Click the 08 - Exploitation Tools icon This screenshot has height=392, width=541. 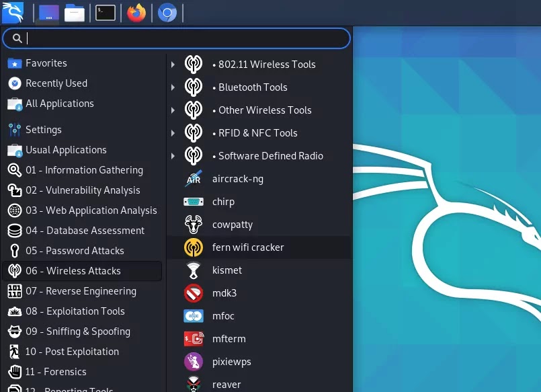click(15, 311)
